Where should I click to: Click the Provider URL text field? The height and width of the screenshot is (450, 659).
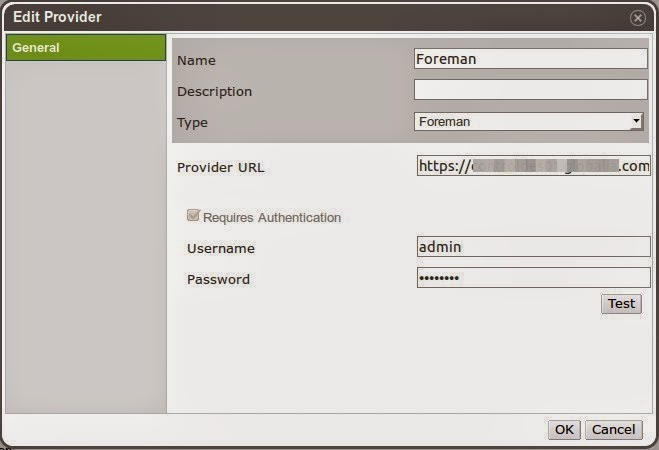click(533, 166)
